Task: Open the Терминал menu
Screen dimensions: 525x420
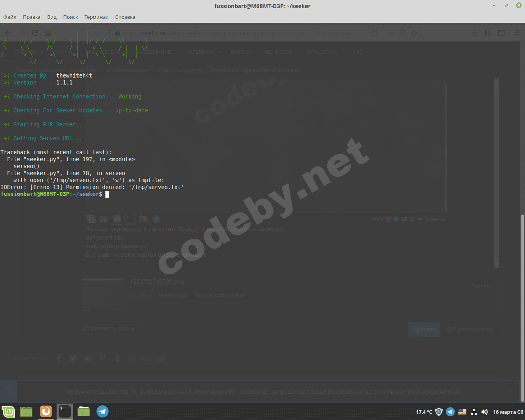Action: click(x=96, y=17)
